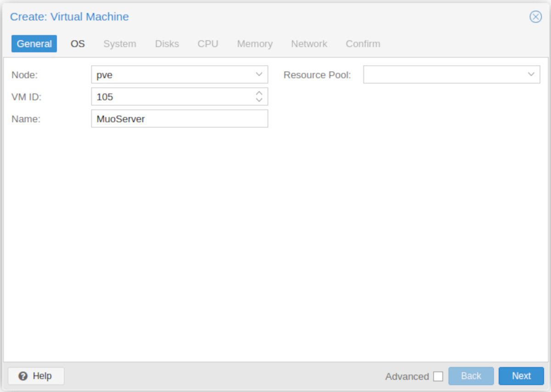Click the Name field containing MuoServer
551x392 pixels.
pos(179,119)
